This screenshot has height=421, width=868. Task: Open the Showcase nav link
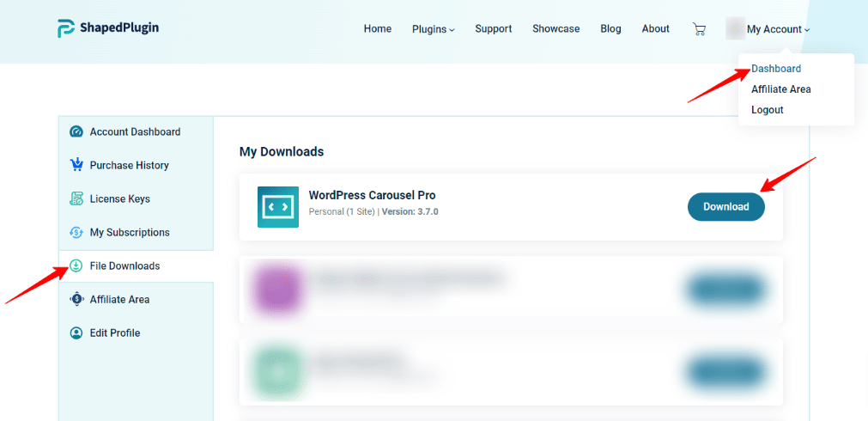555,29
